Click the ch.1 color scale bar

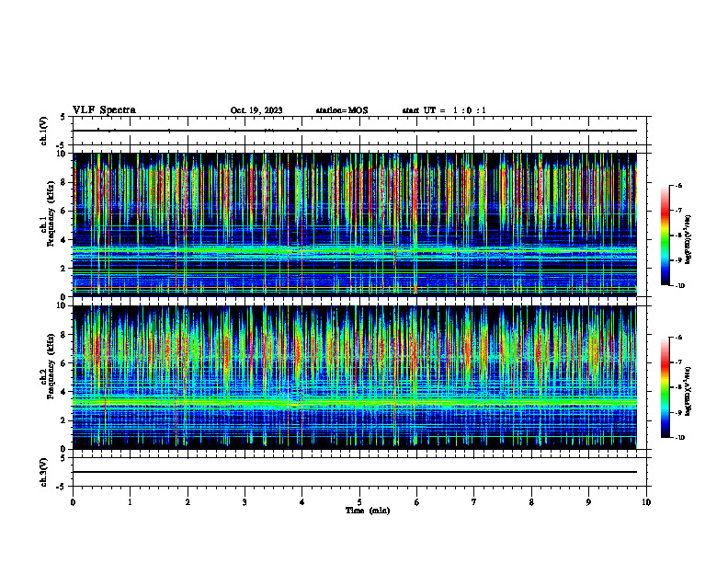coord(665,236)
